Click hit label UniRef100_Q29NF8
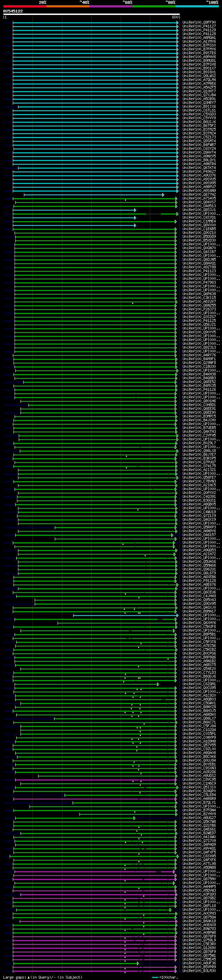 click(199, 363)
